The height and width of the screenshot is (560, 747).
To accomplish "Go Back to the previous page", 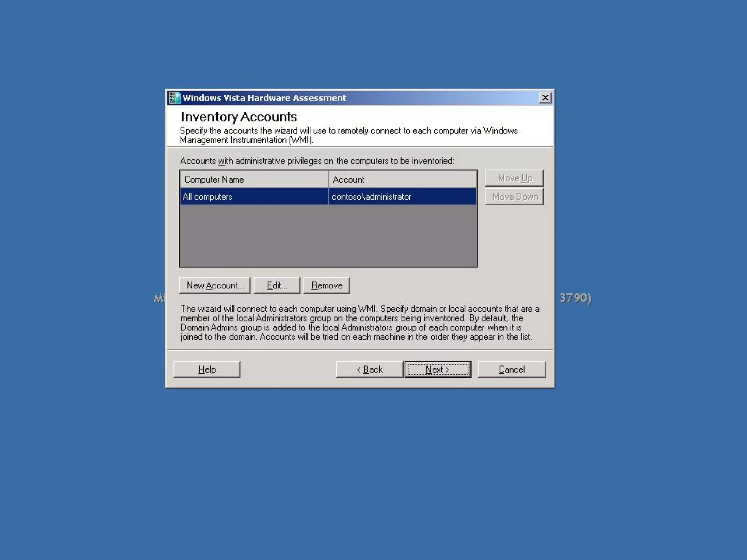I will tap(369, 369).
